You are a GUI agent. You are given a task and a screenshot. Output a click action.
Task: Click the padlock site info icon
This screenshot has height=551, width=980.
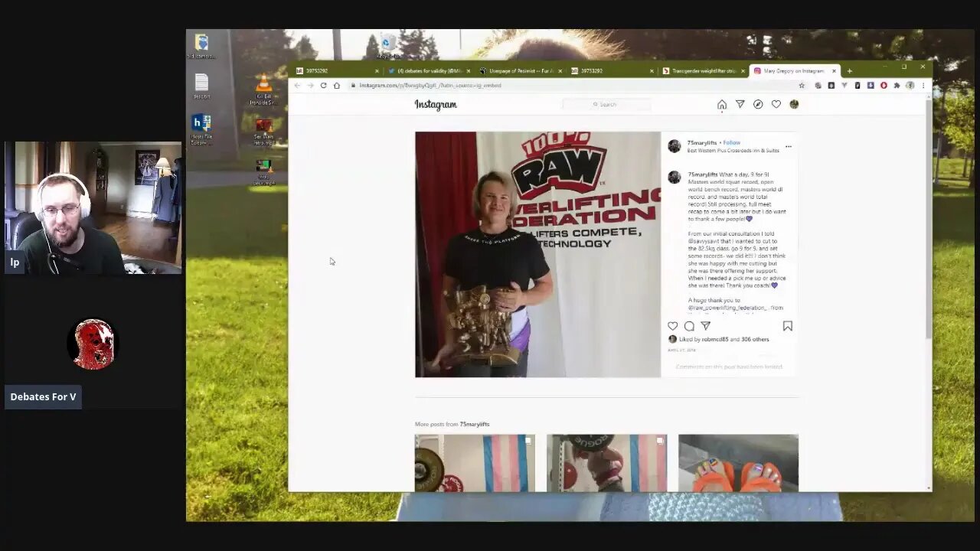(x=353, y=86)
